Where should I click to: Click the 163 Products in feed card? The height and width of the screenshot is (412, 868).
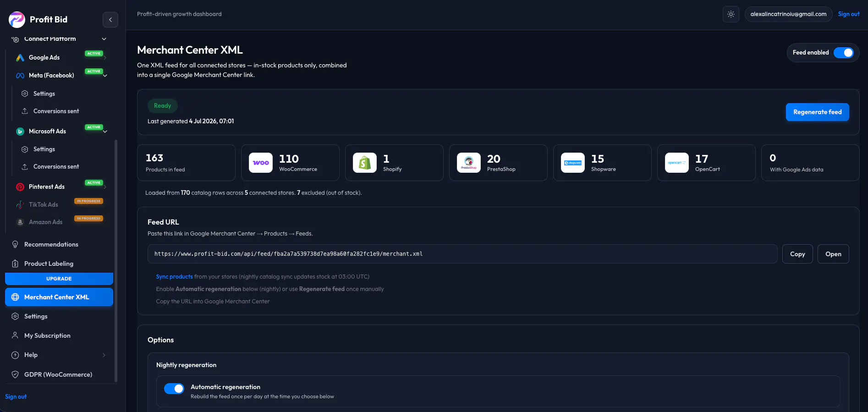[186, 163]
